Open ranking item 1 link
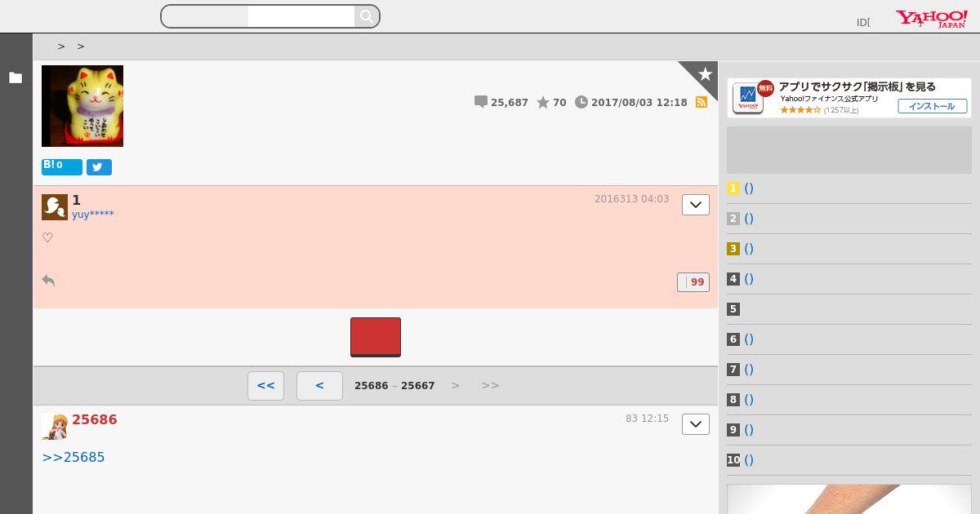The image size is (980, 514). tap(749, 188)
